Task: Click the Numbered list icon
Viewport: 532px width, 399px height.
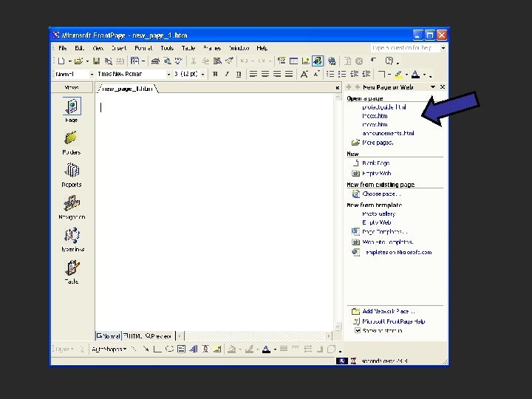Action: [330, 74]
